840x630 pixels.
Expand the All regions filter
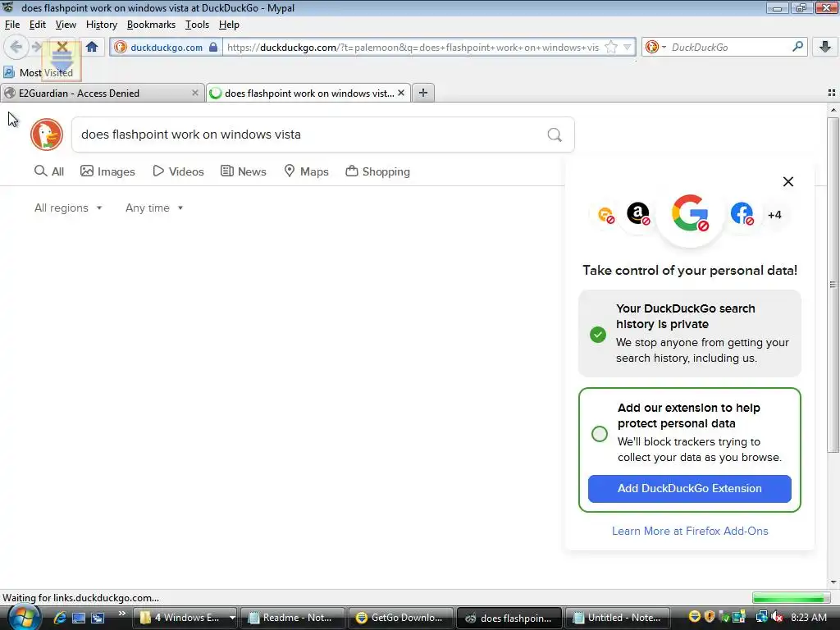point(68,208)
